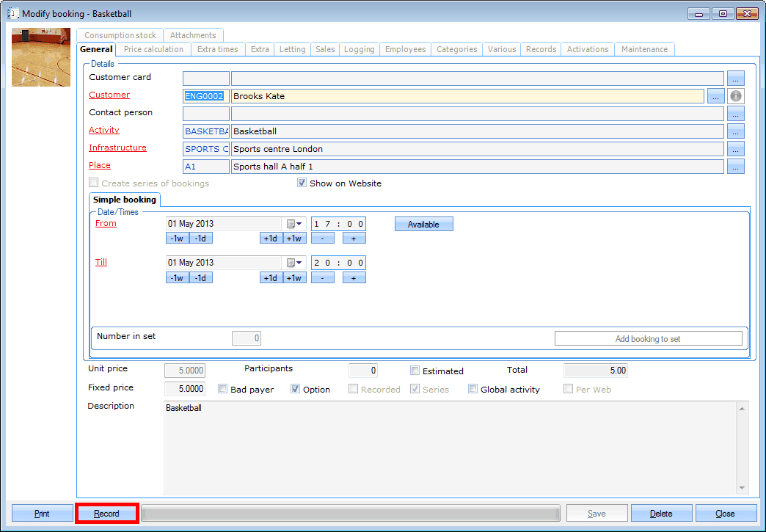Click the basketball court thumbnail
Image resolution: width=766 pixels, height=532 pixels.
40,57
